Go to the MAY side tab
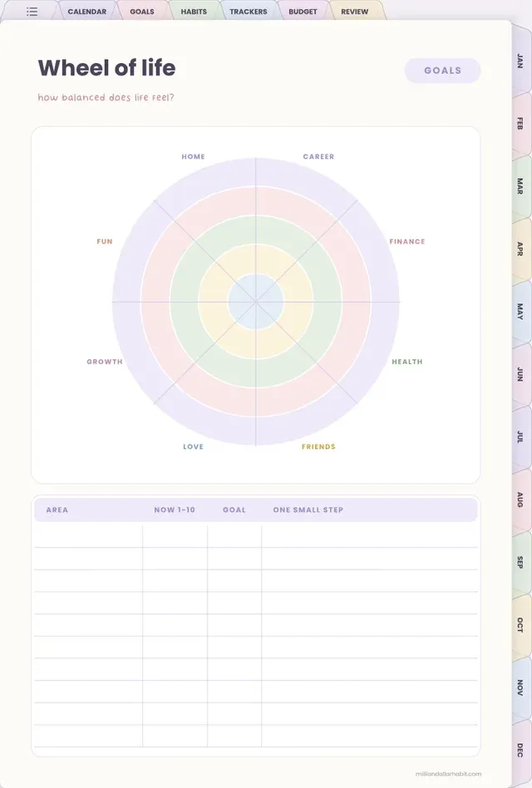This screenshot has height=788, width=532. pos(520,312)
